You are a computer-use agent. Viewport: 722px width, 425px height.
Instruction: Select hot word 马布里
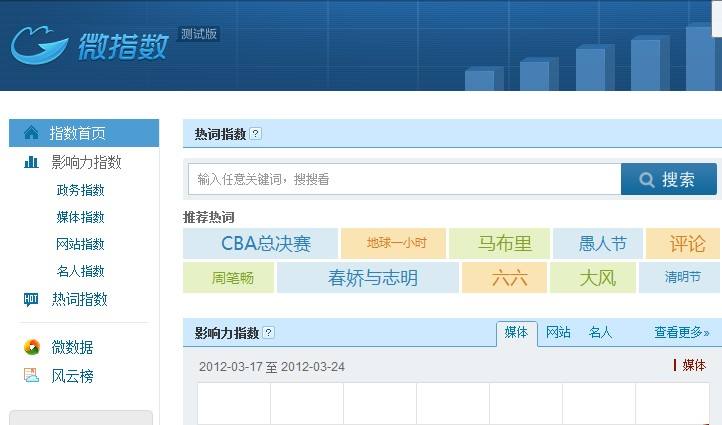click(500, 243)
